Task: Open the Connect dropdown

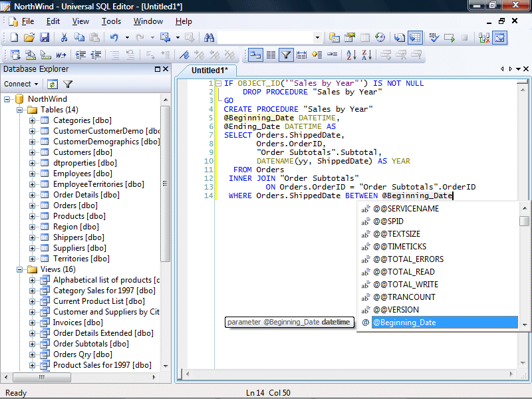Action: (x=21, y=84)
